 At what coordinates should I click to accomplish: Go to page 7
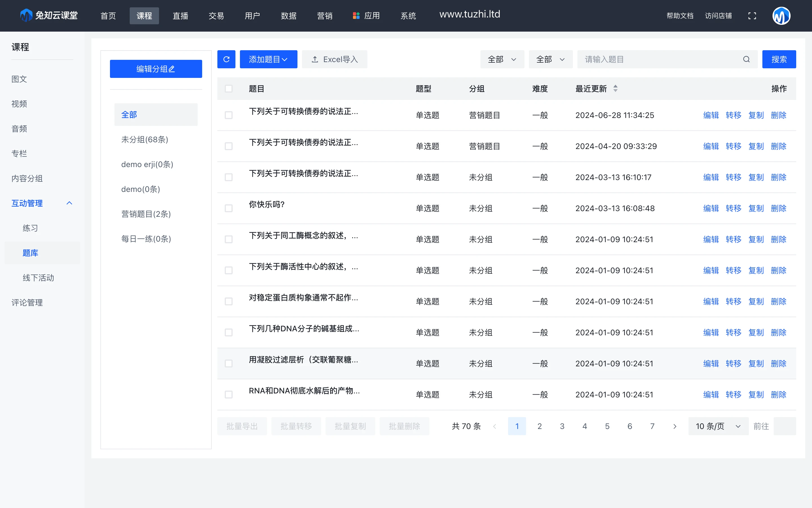tap(652, 426)
